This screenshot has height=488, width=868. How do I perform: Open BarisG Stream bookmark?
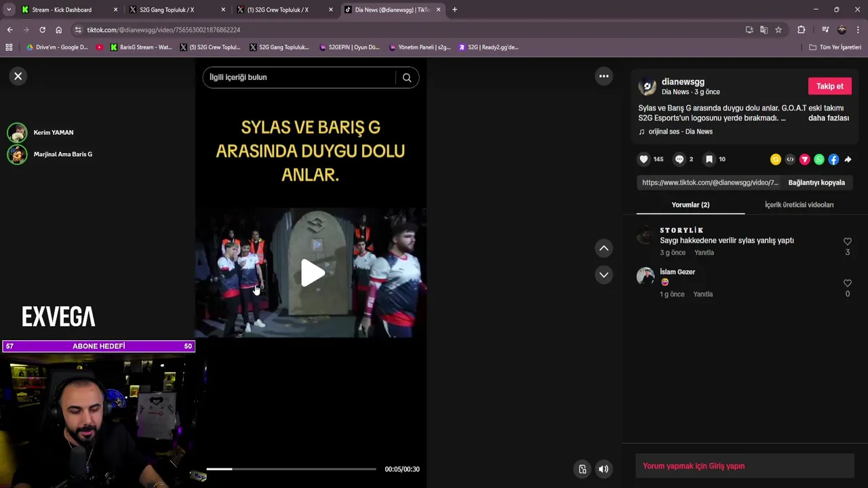click(x=141, y=47)
